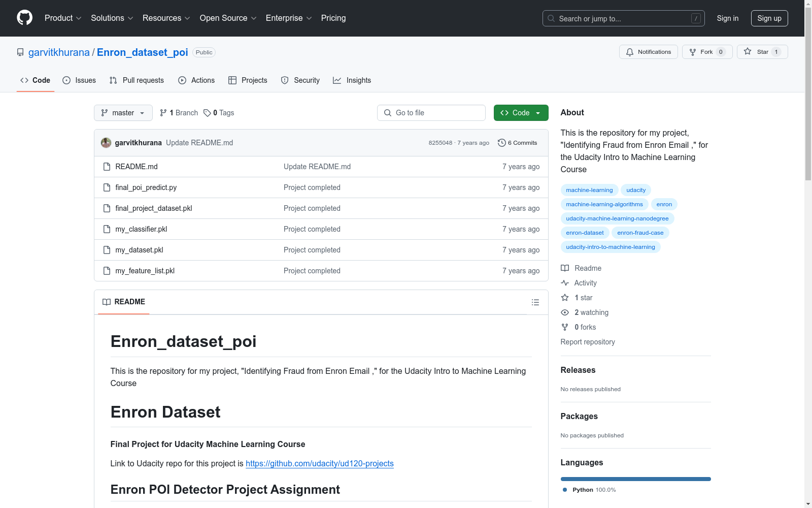Click the branch icon beside 1 Branch

coord(163,113)
